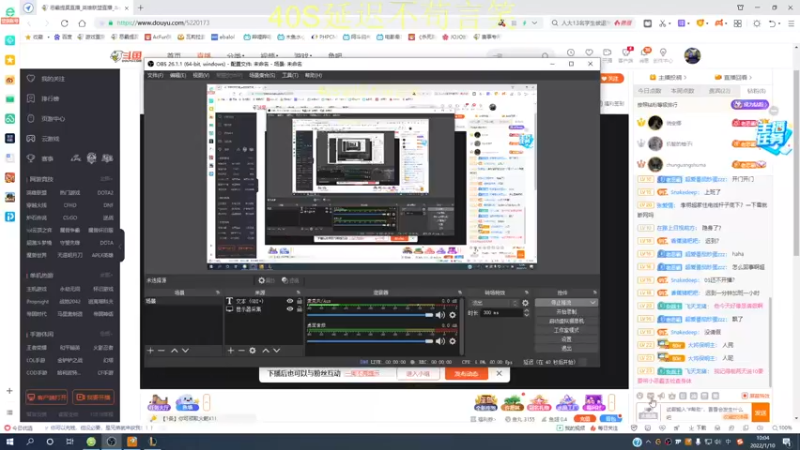Open source properties gear in sources panel
This screenshot has width=800, height=450.
[x=253, y=351]
